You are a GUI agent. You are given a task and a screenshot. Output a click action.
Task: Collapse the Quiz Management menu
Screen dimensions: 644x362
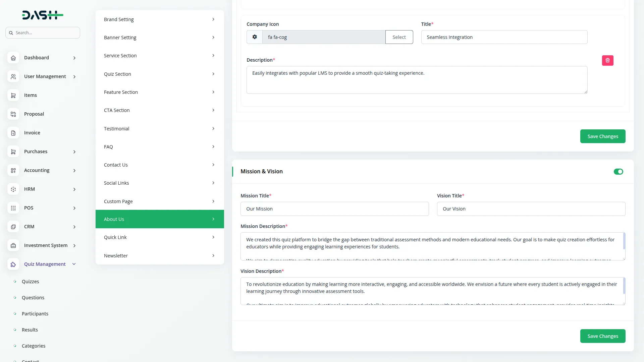74,264
